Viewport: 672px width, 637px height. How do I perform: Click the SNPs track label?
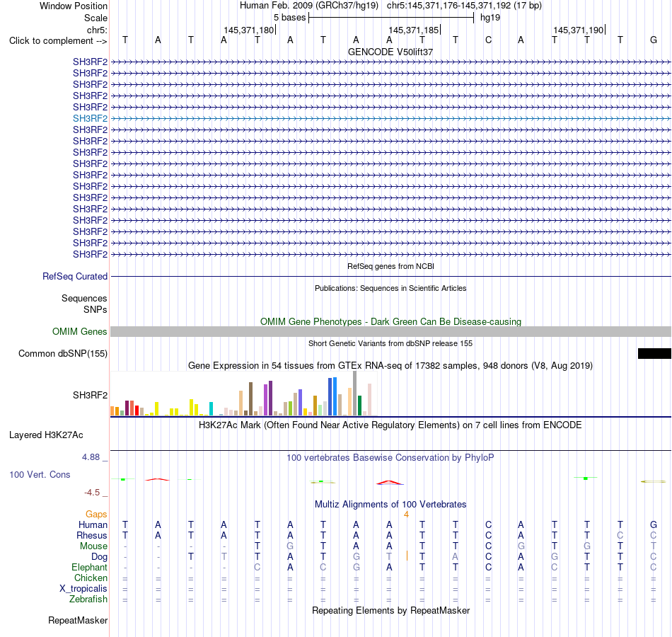tap(95, 309)
